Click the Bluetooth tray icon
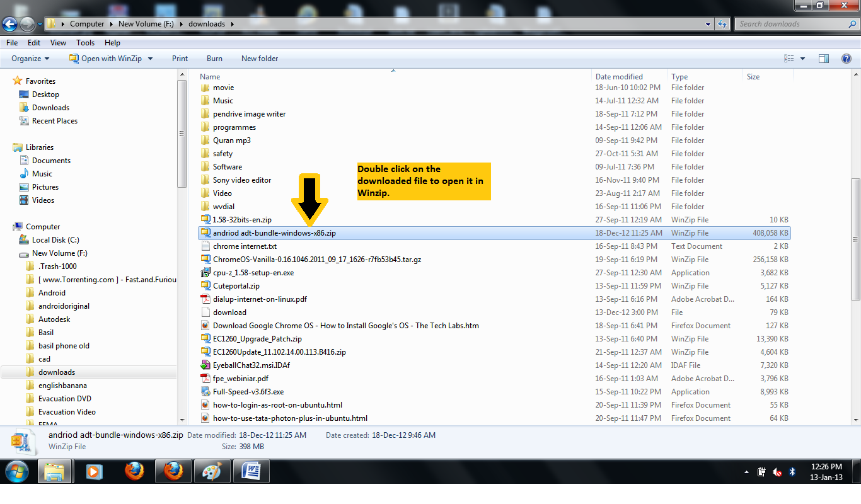The width and height of the screenshot is (861, 504). click(x=792, y=472)
